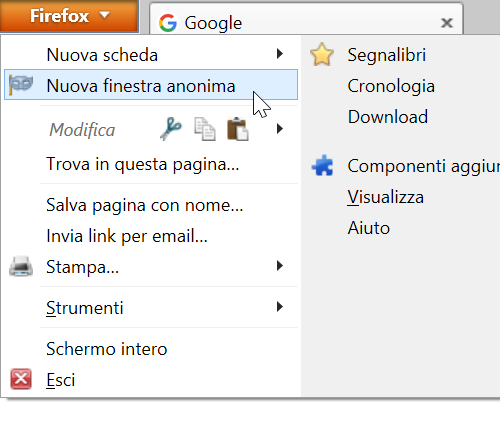Click the Paste clipboard icon
The image size is (500, 424).
[x=237, y=129]
